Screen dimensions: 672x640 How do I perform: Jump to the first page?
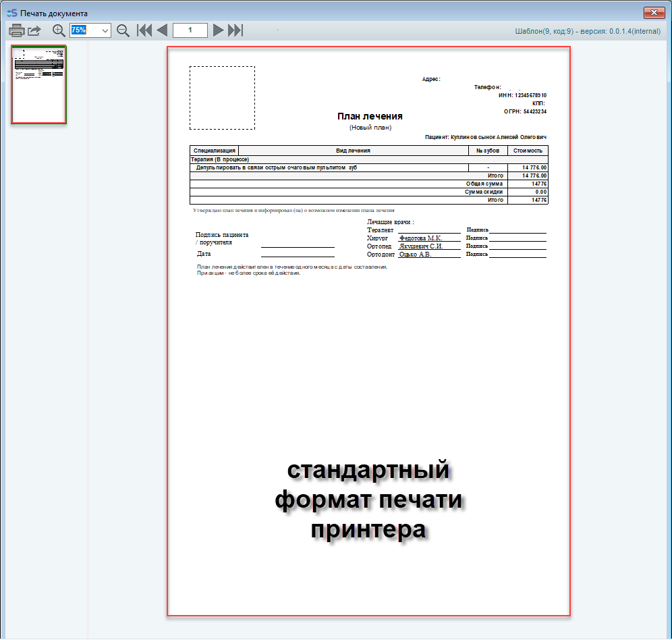coord(144,30)
